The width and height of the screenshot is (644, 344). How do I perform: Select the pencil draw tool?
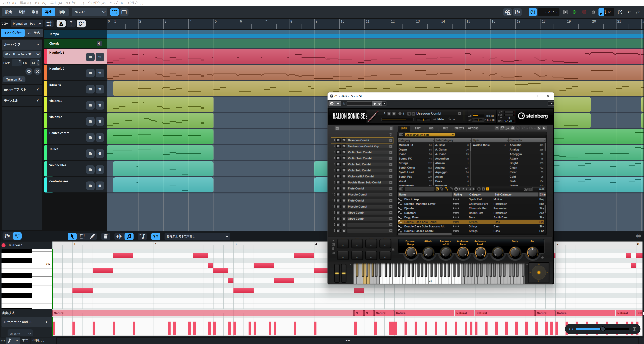(x=92, y=236)
